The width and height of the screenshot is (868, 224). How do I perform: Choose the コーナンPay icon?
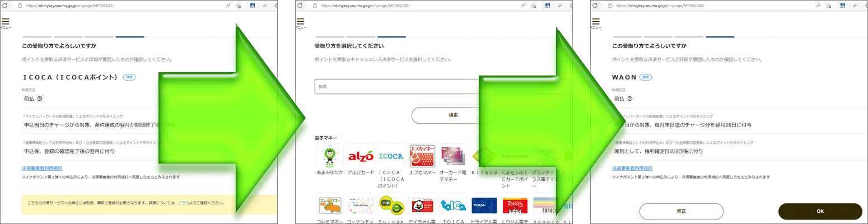click(x=361, y=206)
